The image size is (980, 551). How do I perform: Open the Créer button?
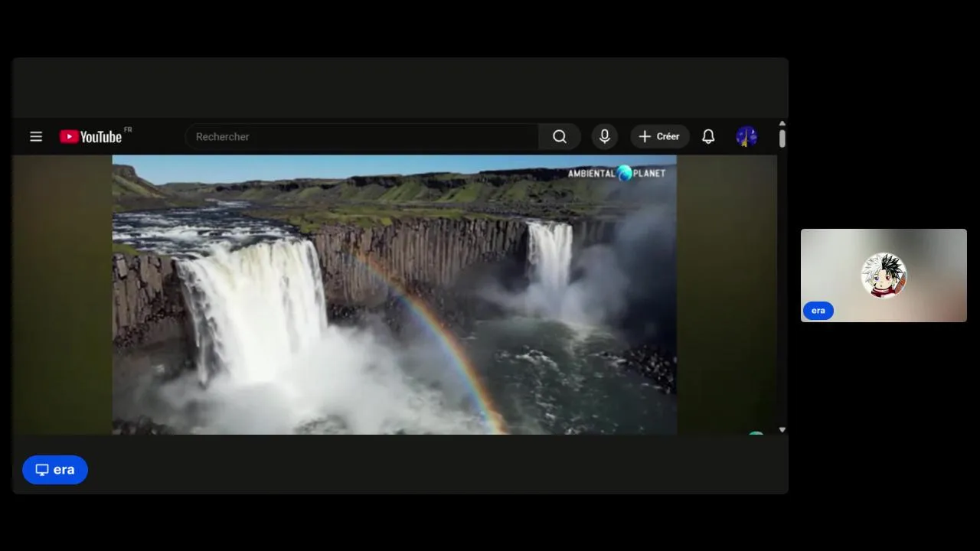pyautogui.click(x=660, y=136)
